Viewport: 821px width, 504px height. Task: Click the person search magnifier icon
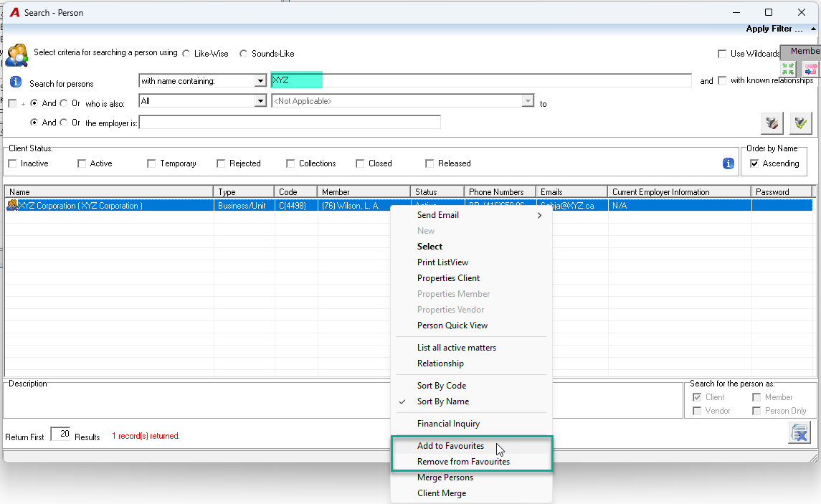[x=16, y=55]
